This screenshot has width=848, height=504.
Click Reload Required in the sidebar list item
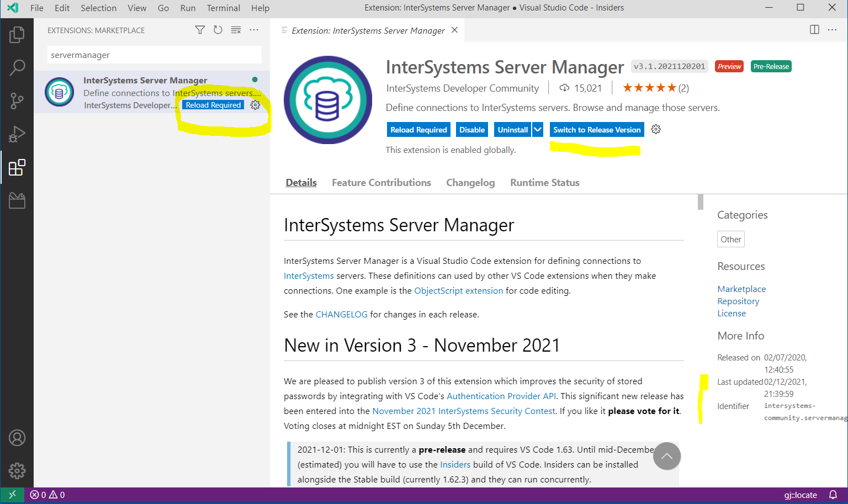pyautogui.click(x=213, y=105)
